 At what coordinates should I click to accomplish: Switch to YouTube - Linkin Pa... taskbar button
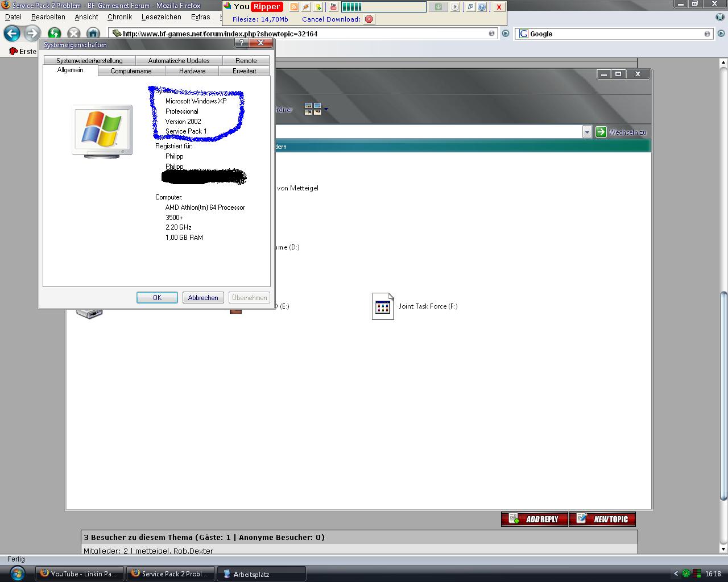pos(80,574)
